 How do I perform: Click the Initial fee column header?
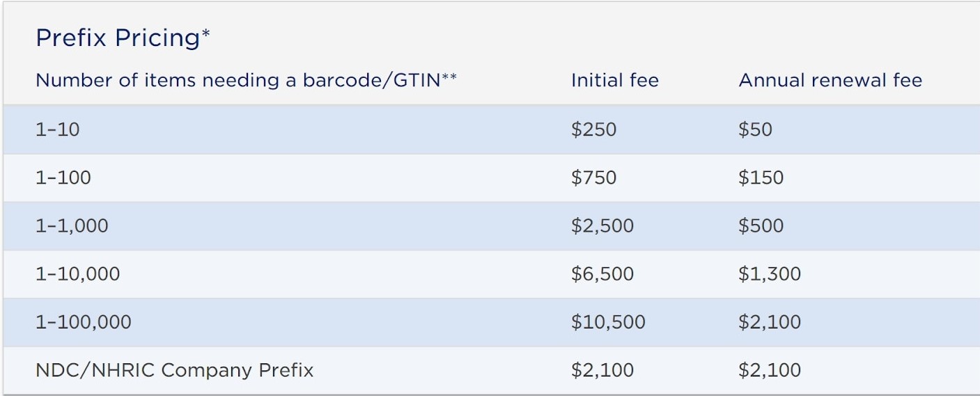tap(614, 80)
